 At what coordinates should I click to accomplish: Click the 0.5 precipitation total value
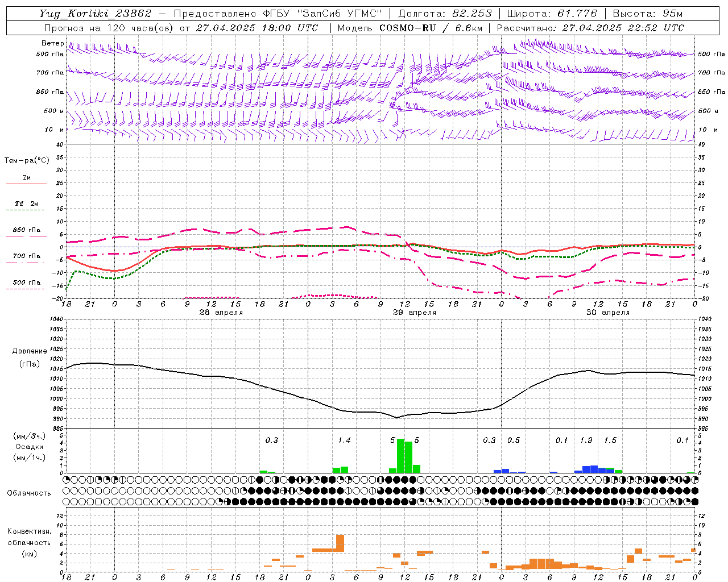pos(514,440)
